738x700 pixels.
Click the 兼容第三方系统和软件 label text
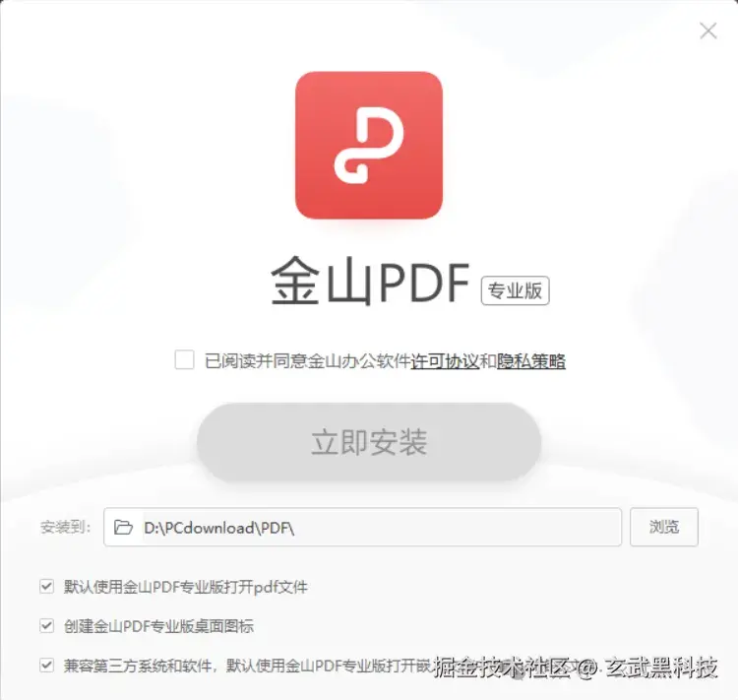tap(138, 666)
